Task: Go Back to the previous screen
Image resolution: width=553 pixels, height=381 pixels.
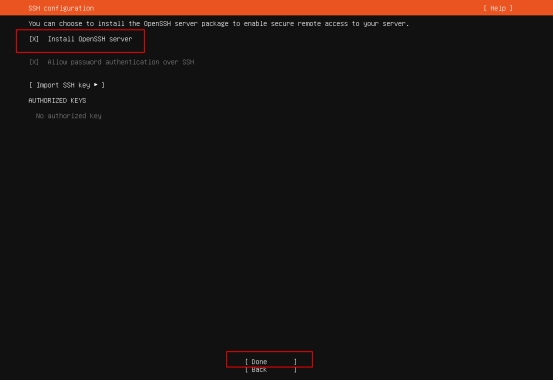Action: (x=271, y=370)
